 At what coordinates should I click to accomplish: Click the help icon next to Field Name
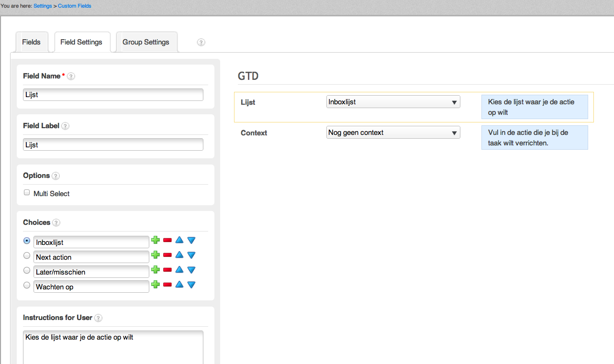[71, 76]
